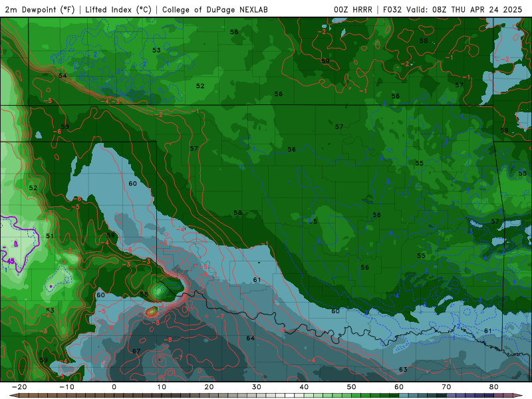Click the "Lifted Index (°C)" title text
The height and width of the screenshot is (399, 532).
[118, 10]
